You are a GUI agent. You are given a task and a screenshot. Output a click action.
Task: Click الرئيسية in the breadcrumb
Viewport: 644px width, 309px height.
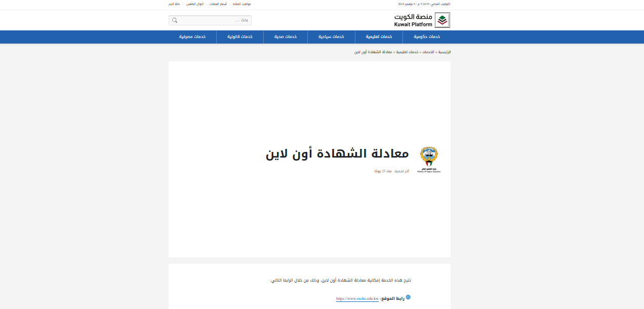pyautogui.click(x=444, y=52)
